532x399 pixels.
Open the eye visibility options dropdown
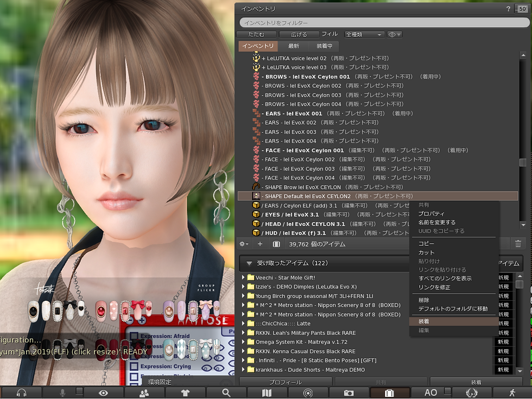coord(395,34)
